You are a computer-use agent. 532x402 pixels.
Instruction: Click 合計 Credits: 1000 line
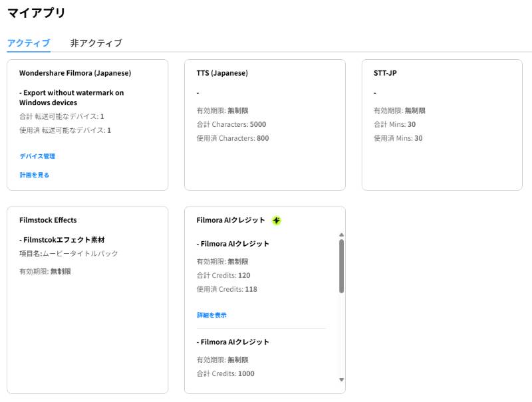pyautogui.click(x=225, y=373)
